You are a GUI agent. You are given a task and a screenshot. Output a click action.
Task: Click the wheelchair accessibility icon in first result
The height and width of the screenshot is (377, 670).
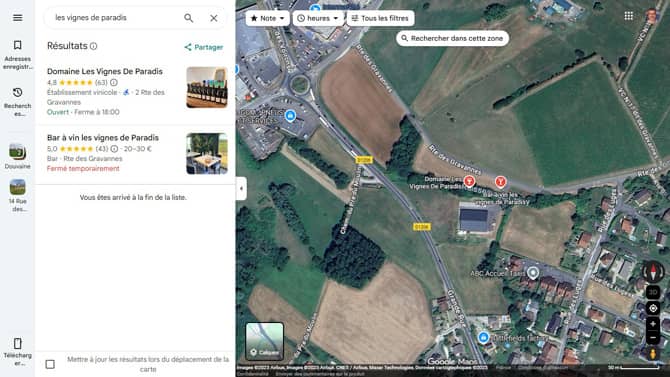(x=126, y=92)
